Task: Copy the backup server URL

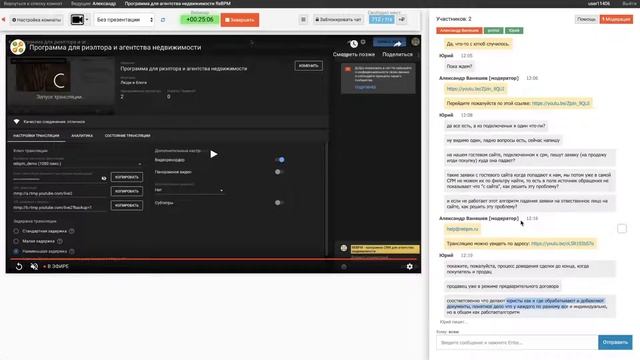Action: point(127,205)
